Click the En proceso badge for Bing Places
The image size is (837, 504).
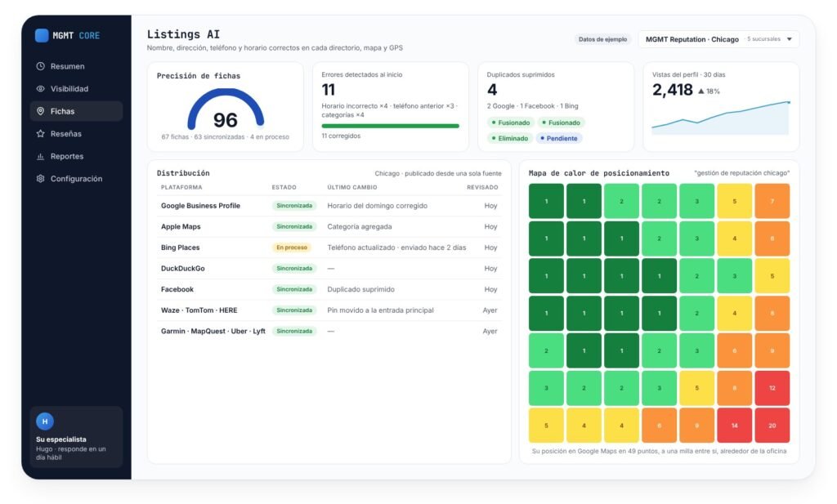(292, 248)
